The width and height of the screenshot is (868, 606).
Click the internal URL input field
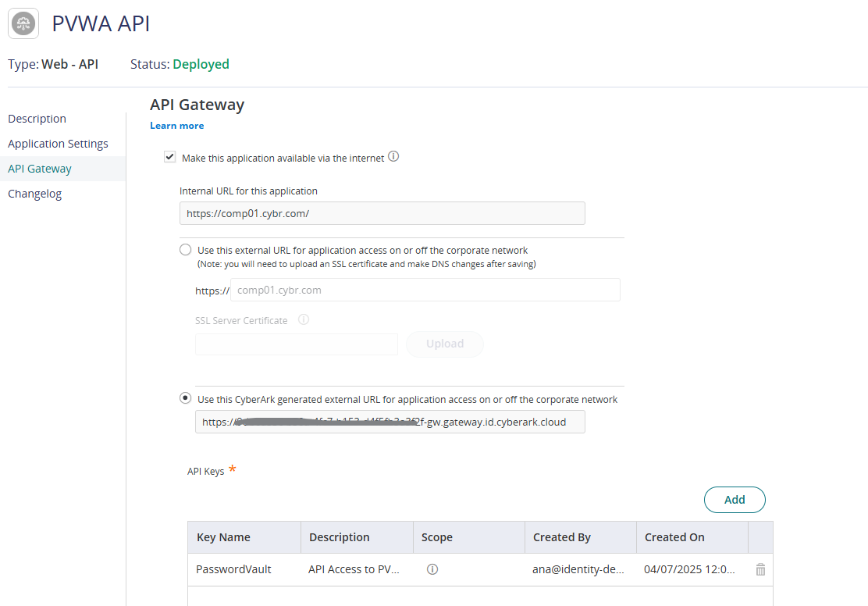pyautogui.click(x=382, y=212)
